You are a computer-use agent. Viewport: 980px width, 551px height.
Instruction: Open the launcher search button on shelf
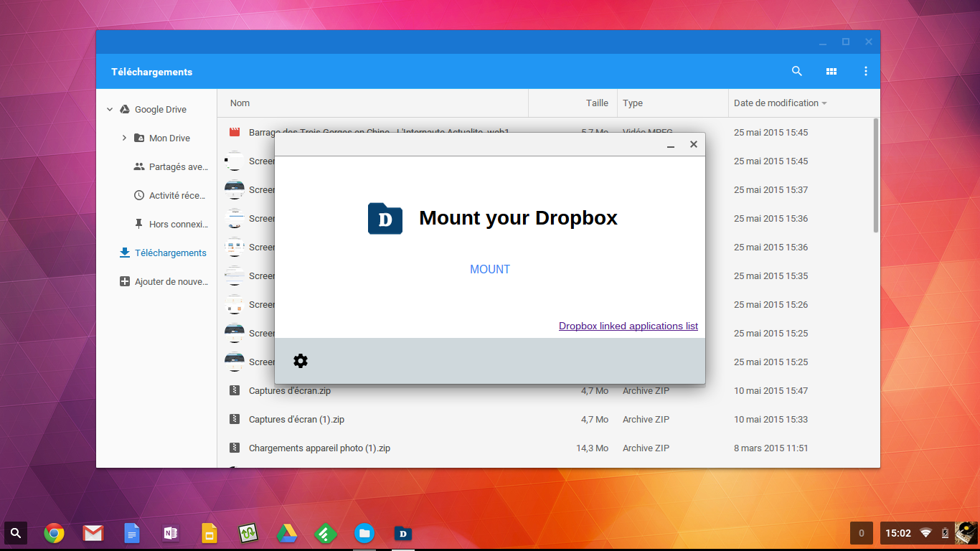tap(16, 533)
